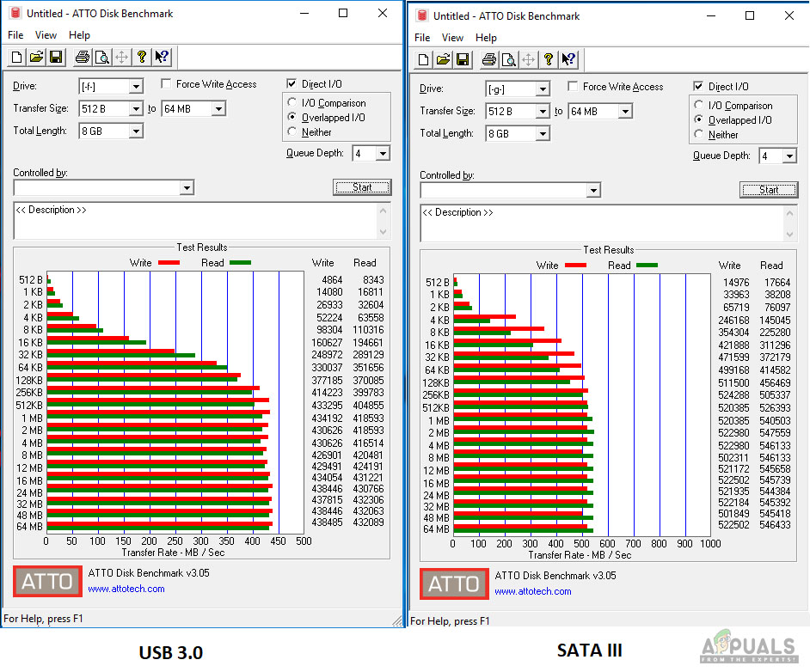Viewport: 810px width, 672px height.
Task: Toggle Force Write Access in right window
Action: click(x=573, y=86)
